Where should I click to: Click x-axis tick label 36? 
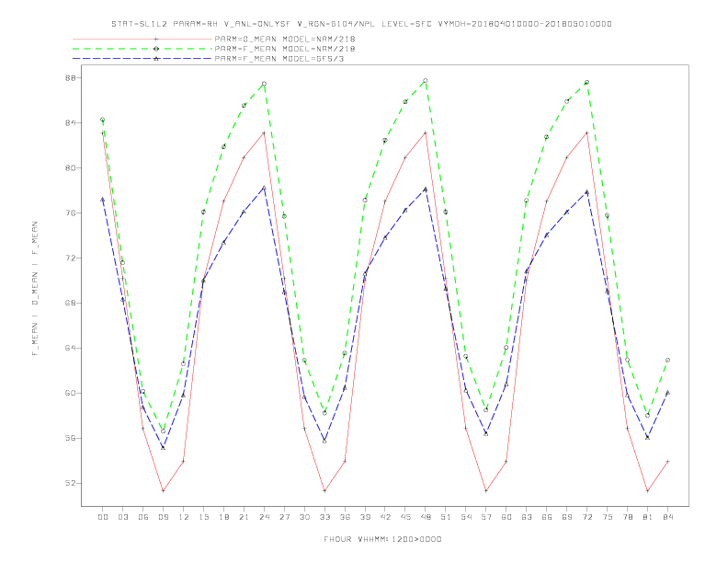[345, 517]
